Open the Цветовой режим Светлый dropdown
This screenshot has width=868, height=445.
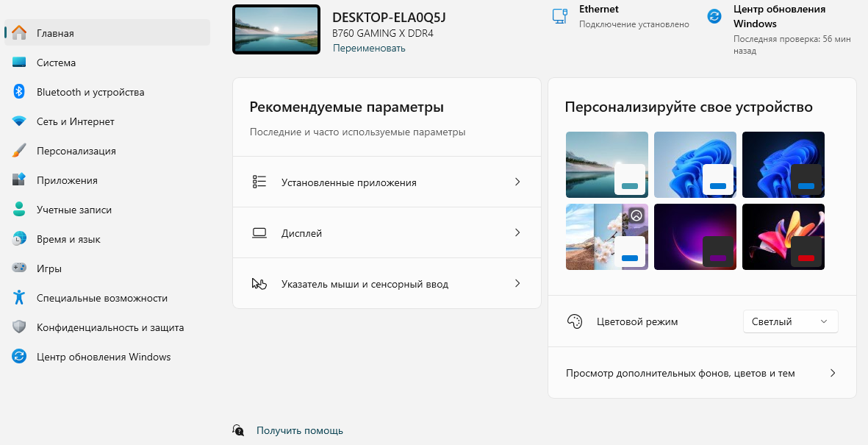coord(790,321)
